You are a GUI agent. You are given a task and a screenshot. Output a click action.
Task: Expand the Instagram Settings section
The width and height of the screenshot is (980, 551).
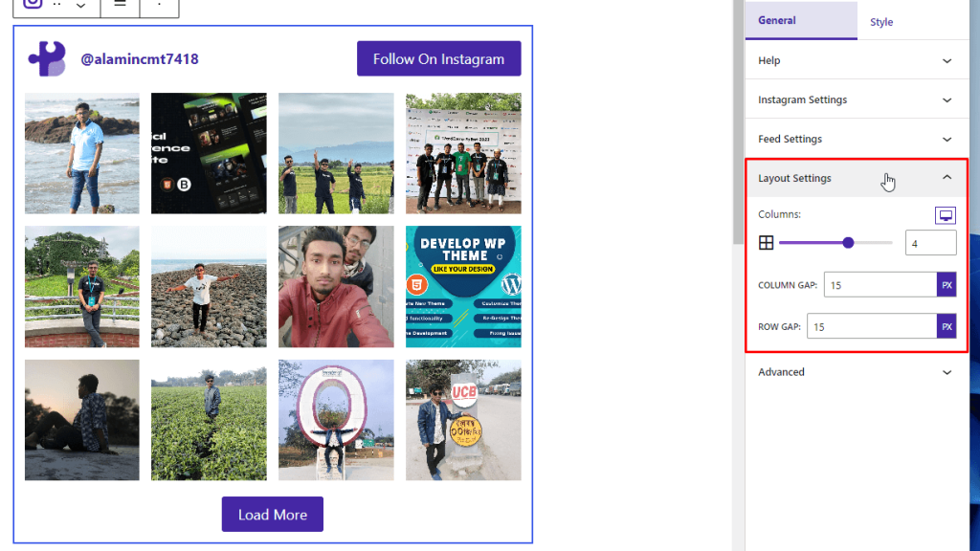[857, 99]
